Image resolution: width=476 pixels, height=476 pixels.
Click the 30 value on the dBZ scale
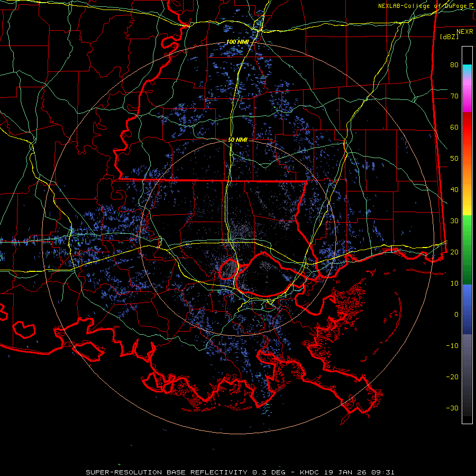454,221
